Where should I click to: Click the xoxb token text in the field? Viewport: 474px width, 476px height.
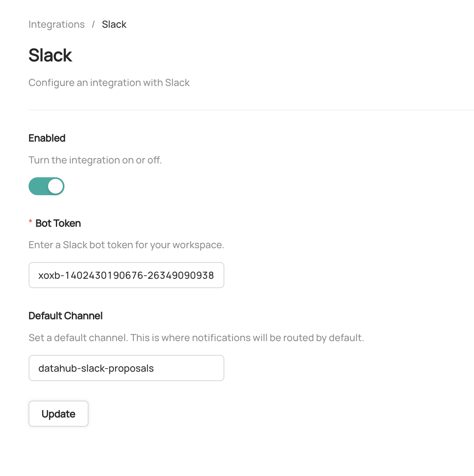pyautogui.click(x=126, y=275)
